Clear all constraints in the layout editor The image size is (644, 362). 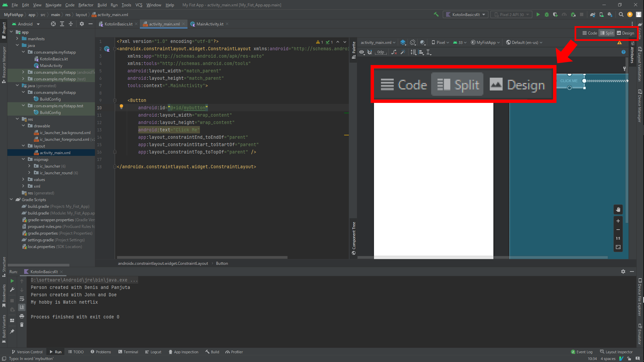(x=394, y=52)
